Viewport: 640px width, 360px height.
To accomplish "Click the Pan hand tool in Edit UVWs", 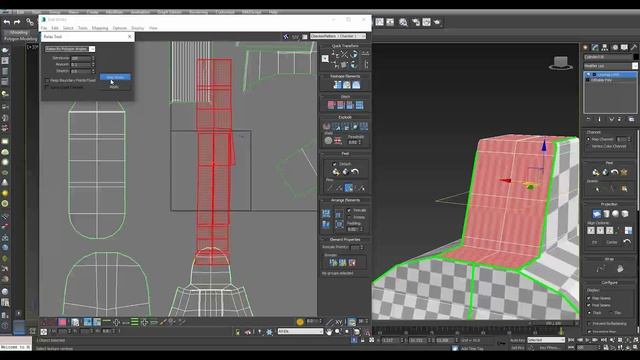I will [329, 332].
